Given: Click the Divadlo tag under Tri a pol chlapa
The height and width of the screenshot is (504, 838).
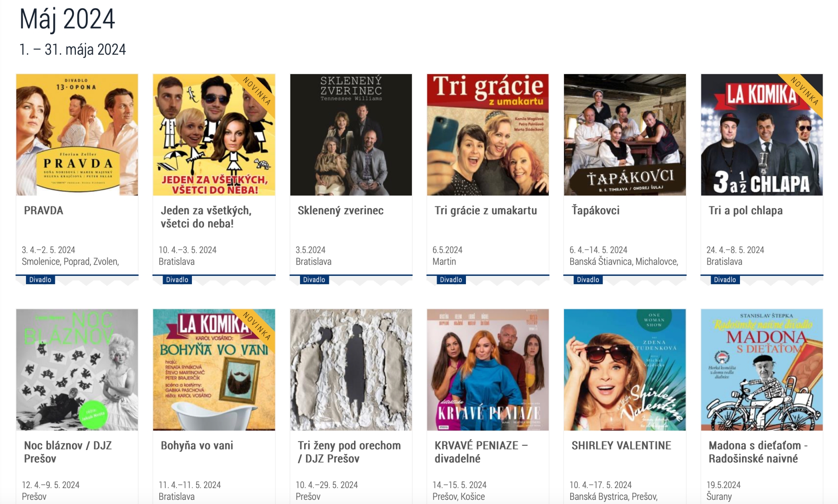Looking at the screenshot, I should [x=725, y=280].
